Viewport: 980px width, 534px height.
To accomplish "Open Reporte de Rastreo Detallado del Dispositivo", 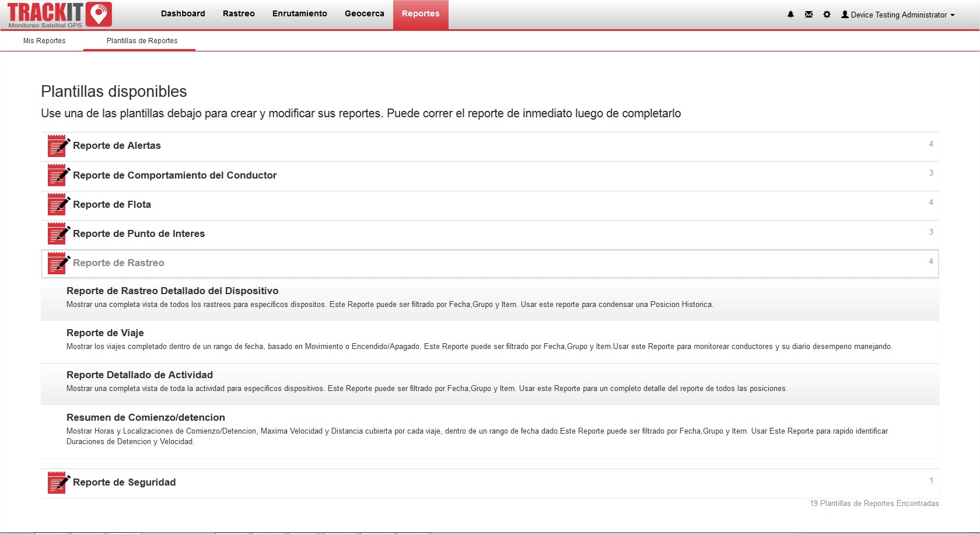I will (172, 291).
